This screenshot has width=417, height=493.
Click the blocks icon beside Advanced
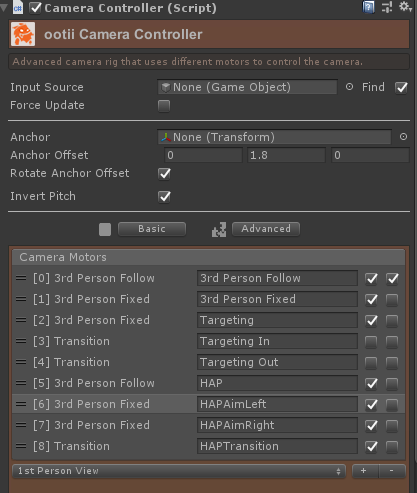click(x=219, y=230)
